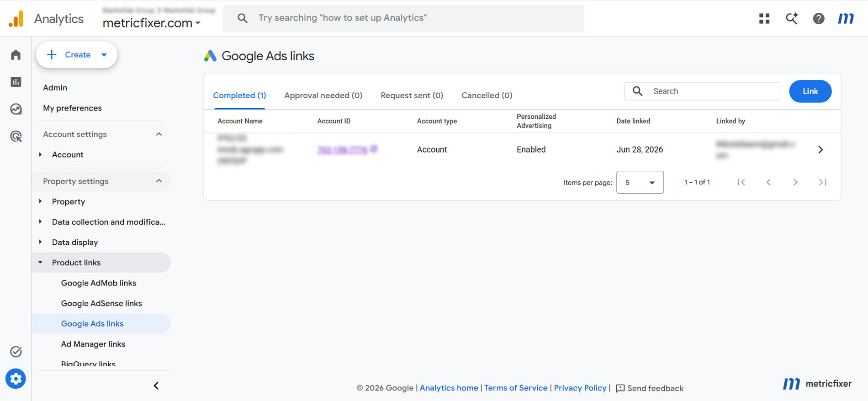The width and height of the screenshot is (868, 401).
Task: Click Send feedback in the footer
Action: (650, 388)
